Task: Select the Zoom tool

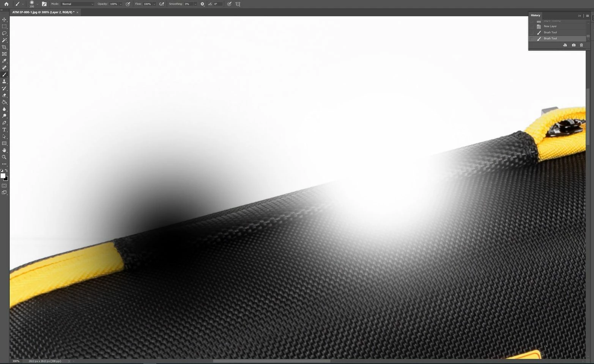Action: pyautogui.click(x=4, y=157)
